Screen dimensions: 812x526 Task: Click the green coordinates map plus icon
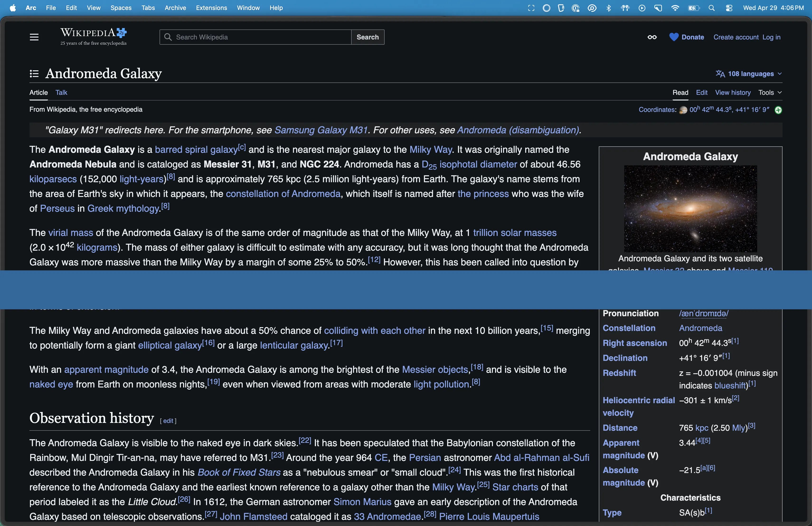(x=778, y=110)
